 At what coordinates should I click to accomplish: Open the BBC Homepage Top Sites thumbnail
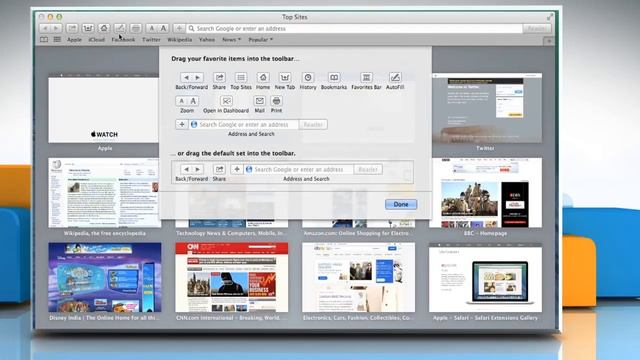tap(486, 193)
